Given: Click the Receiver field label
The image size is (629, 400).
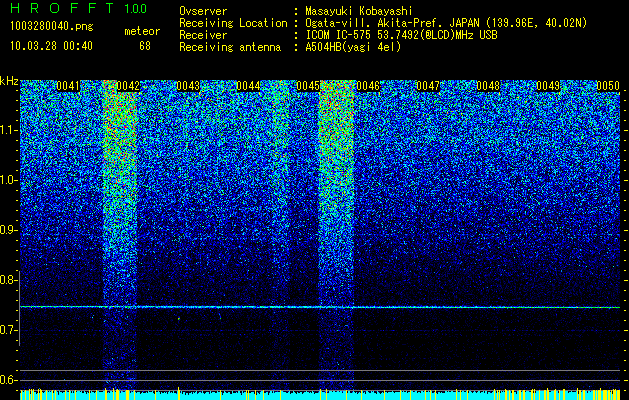Looking at the screenshot, I should click(x=203, y=35).
